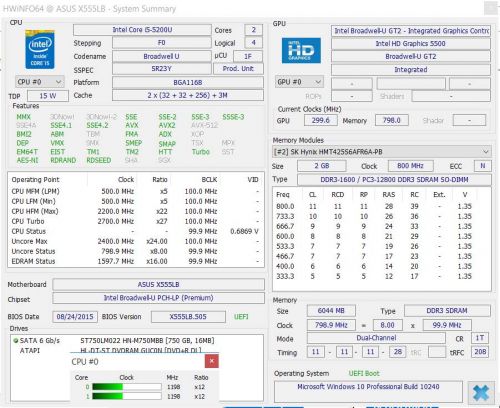Click the command rate 1T value
The image size is (500, 408).
point(480,338)
